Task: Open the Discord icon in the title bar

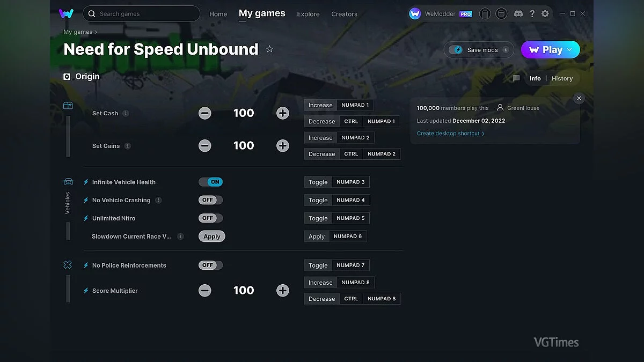Action: pos(518,13)
